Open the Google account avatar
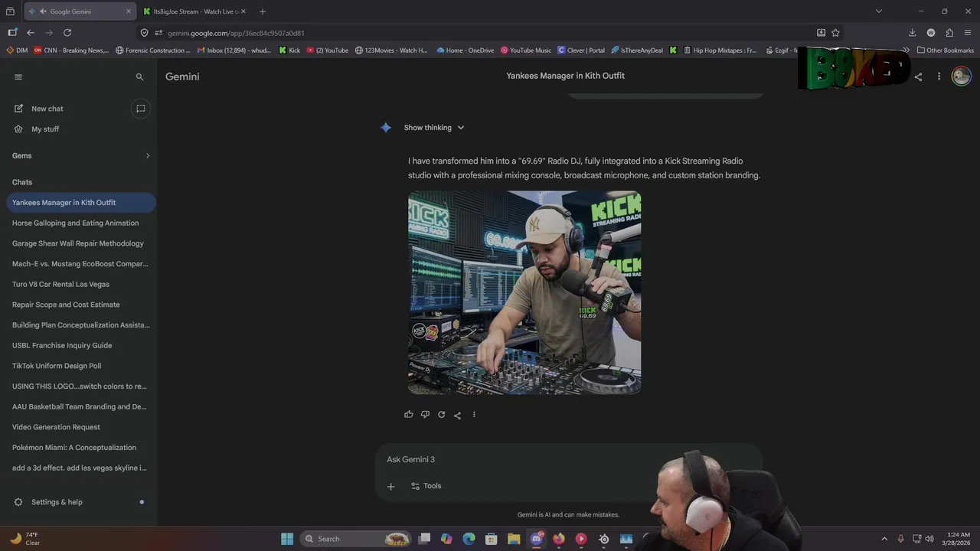Viewport: 980px width, 551px height. pyautogui.click(x=961, y=76)
